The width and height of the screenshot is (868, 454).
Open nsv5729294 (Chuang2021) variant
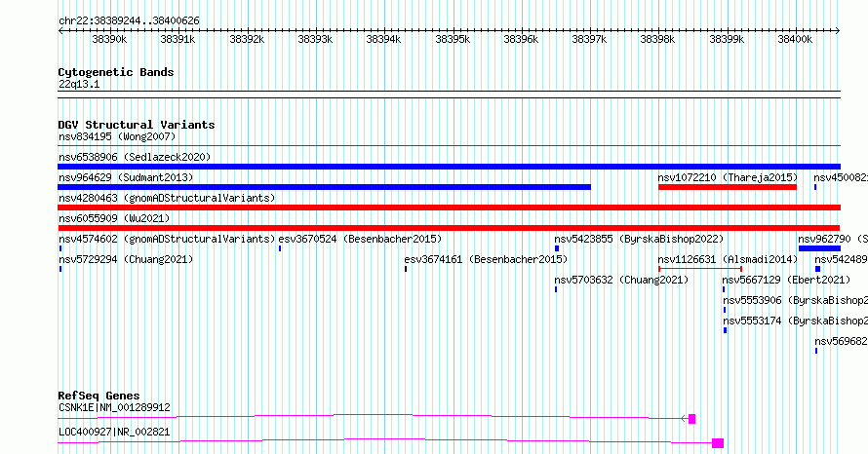tap(126, 259)
